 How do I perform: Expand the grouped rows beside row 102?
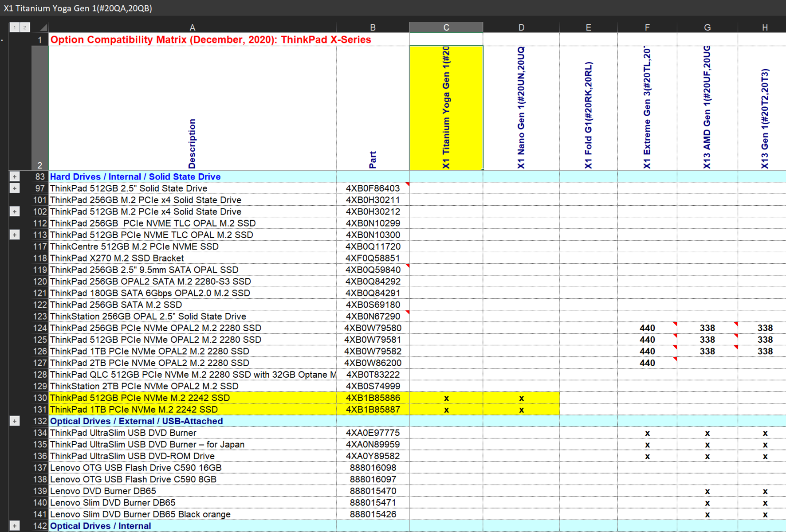[15, 212]
